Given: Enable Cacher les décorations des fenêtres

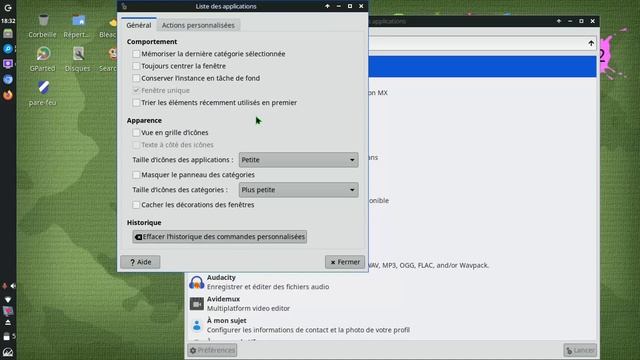Looking at the screenshot, I should (x=136, y=205).
